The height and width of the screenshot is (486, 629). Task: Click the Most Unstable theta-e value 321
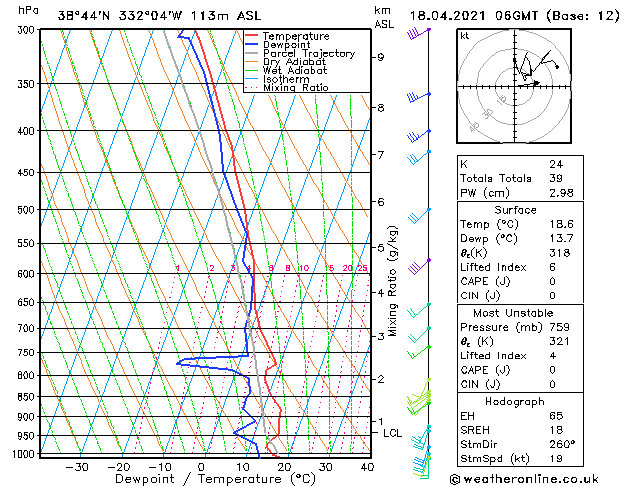point(560,341)
